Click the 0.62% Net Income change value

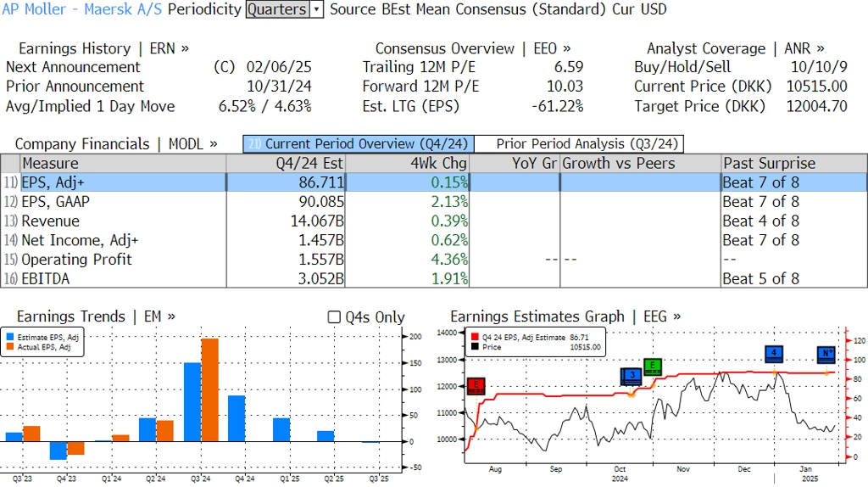click(x=449, y=240)
